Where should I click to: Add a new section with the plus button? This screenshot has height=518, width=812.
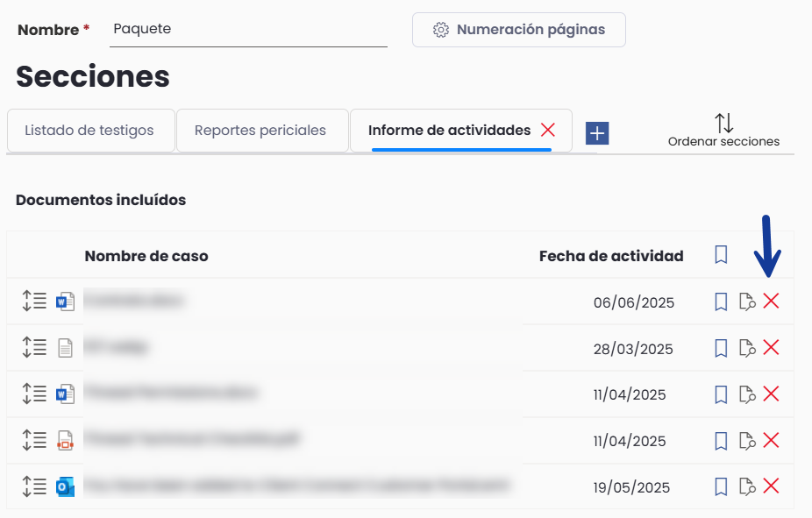pos(597,133)
